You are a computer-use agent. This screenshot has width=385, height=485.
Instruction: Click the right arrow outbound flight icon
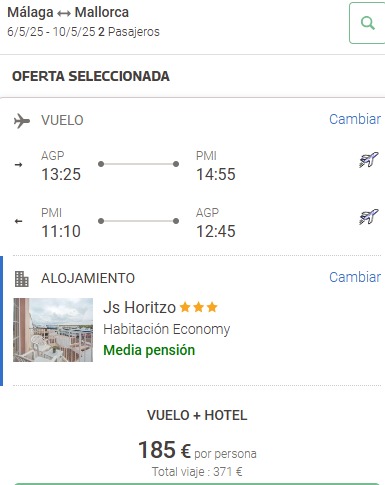[x=19, y=164]
